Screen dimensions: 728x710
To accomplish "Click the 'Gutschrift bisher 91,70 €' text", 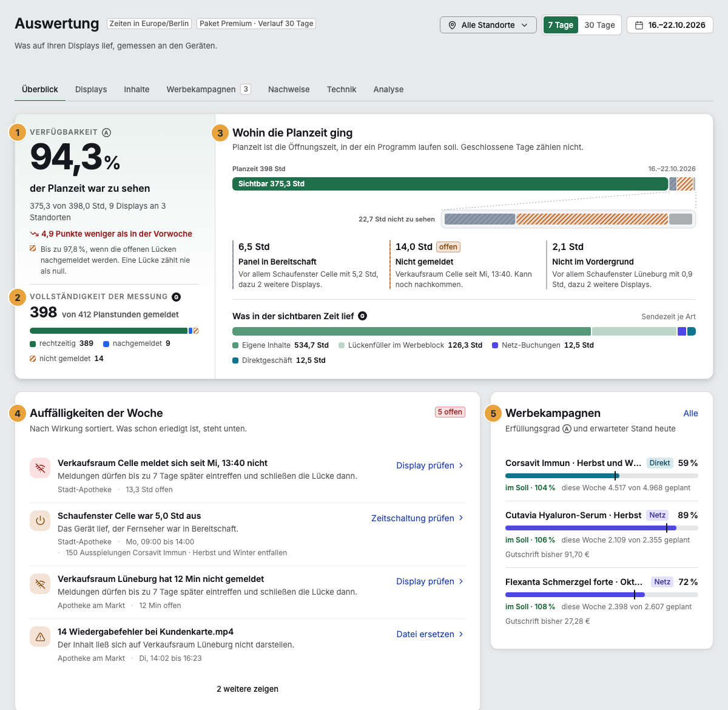I will coord(547,555).
